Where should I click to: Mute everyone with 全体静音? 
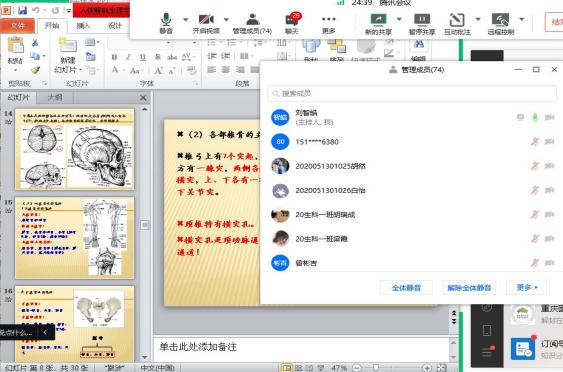(406, 288)
